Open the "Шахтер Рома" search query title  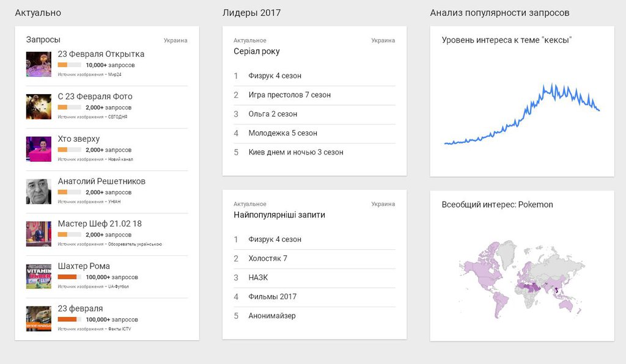tap(84, 266)
